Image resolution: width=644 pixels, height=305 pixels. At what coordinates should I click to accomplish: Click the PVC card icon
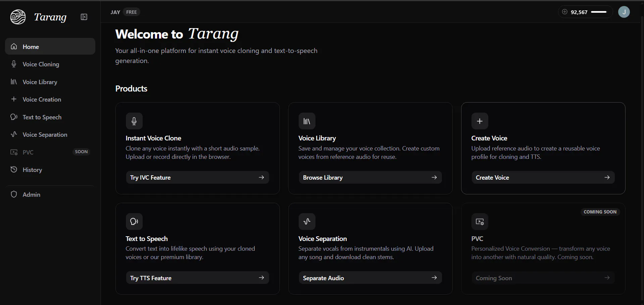click(x=480, y=222)
